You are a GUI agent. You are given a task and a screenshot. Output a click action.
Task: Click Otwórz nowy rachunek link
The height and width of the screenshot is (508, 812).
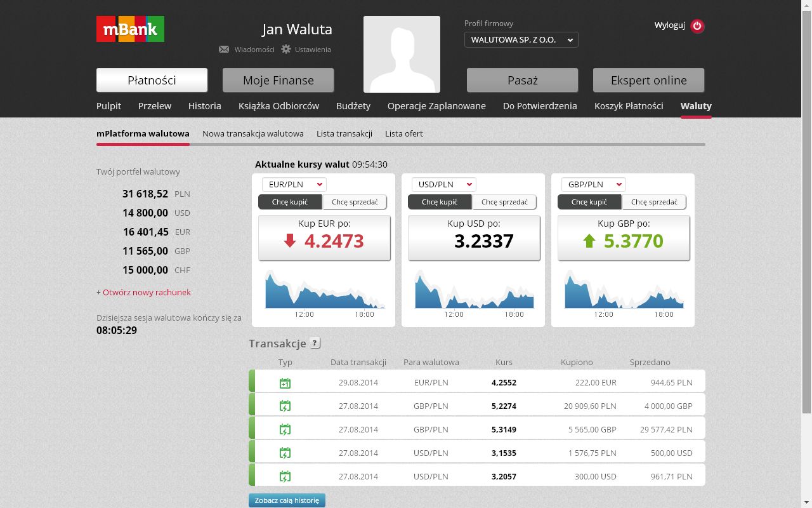pos(147,292)
